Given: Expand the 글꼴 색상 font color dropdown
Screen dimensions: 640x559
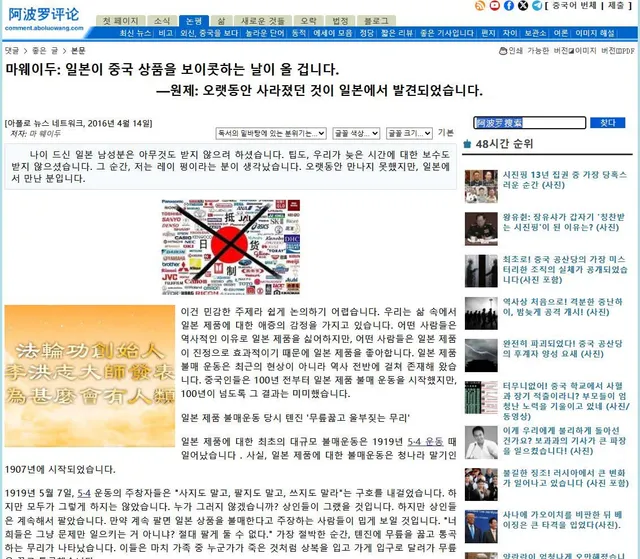Looking at the screenshot, I should point(356,133).
